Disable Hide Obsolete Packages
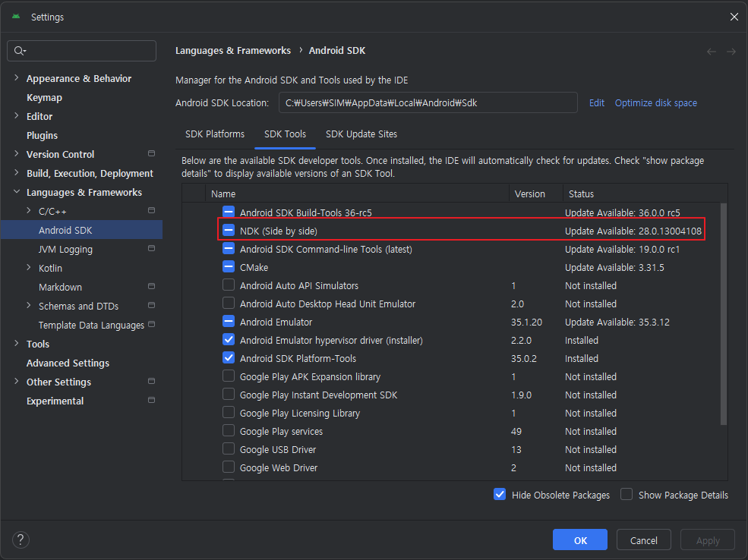Screen dimensions: 748x560 coord(500,494)
